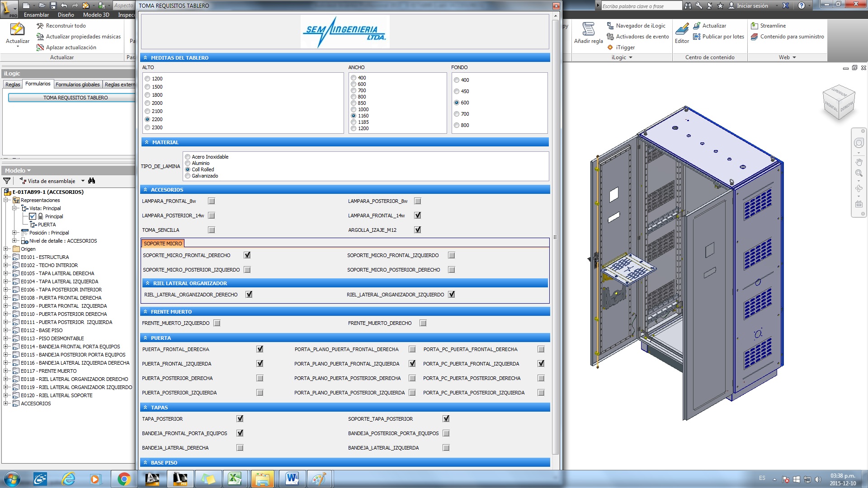Switch to the Reglas tab
This screenshot has width=868, height=488.
(13, 84)
